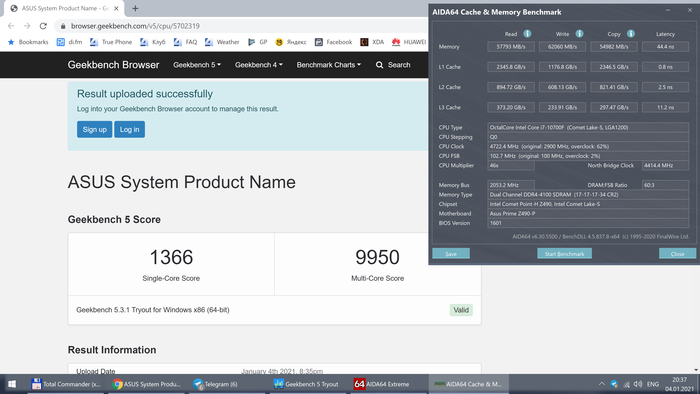Click the Copy info icon in AIDA64
Viewport: 700px width, 394px height.
(631, 33)
